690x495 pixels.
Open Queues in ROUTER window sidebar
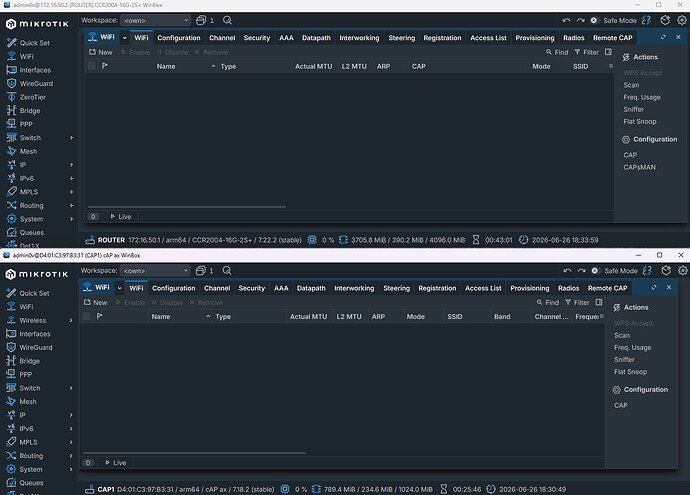25,232
